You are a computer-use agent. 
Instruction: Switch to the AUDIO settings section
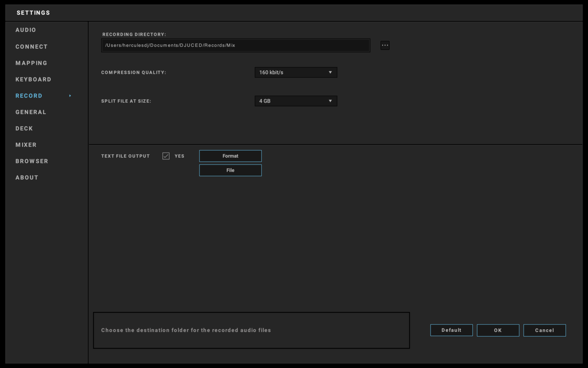pos(25,30)
